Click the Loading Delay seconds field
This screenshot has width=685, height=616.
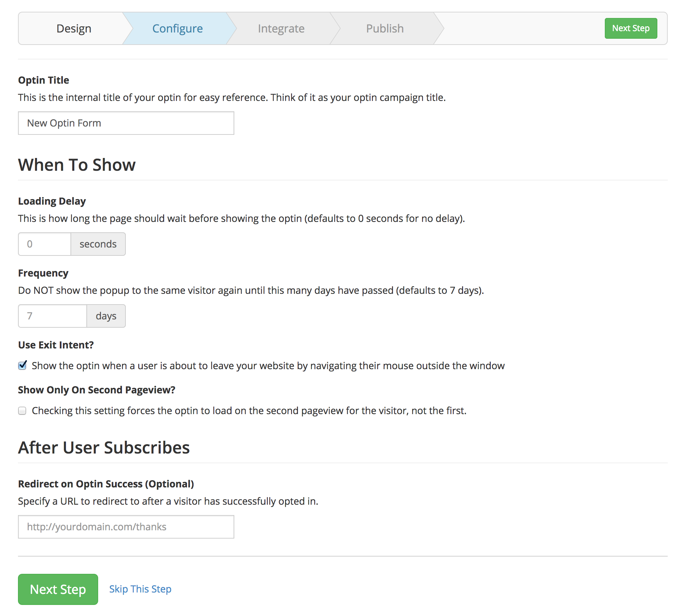(45, 244)
